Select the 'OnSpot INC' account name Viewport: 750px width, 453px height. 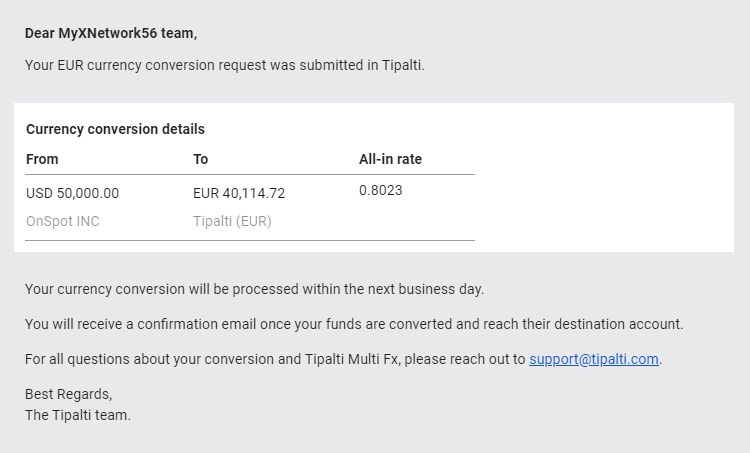(x=63, y=221)
